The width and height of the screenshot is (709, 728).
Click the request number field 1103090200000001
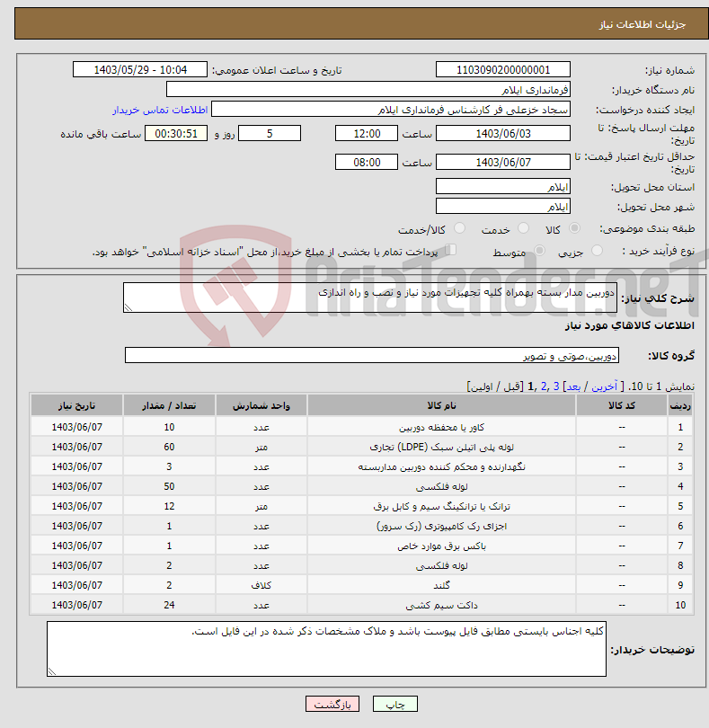coord(503,69)
